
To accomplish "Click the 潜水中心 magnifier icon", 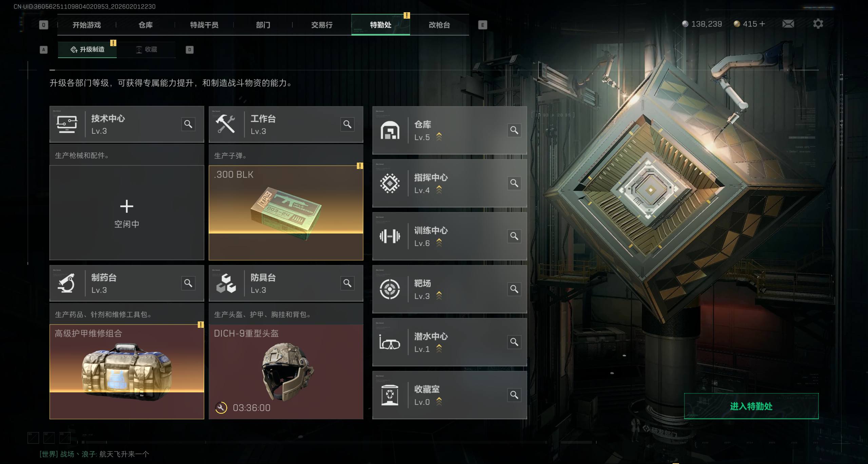I will pyautogui.click(x=514, y=342).
